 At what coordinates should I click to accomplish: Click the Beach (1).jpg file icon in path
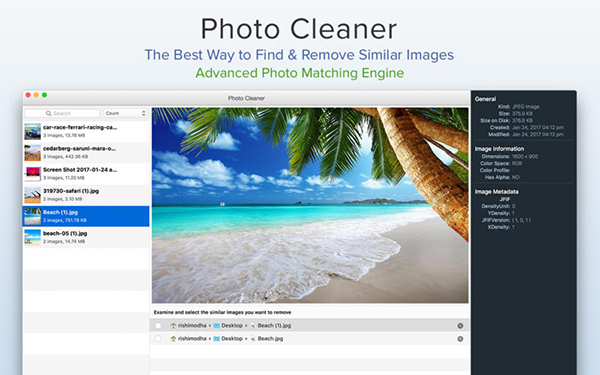point(253,326)
